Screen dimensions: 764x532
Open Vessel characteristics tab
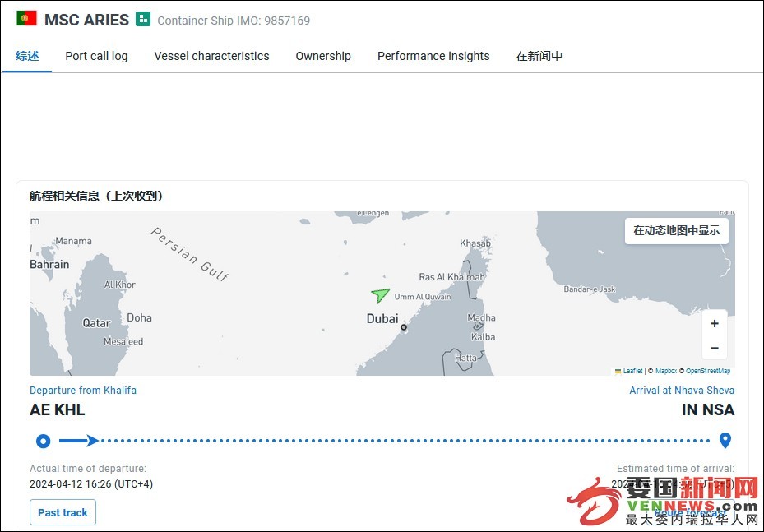pyautogui.click(x=211, y=56)
